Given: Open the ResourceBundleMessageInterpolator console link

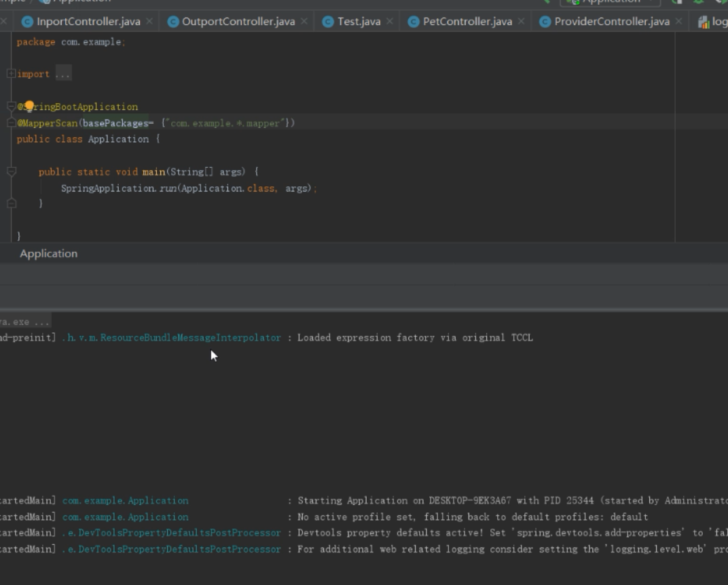Looking at the screenshot, I should 171,338.
